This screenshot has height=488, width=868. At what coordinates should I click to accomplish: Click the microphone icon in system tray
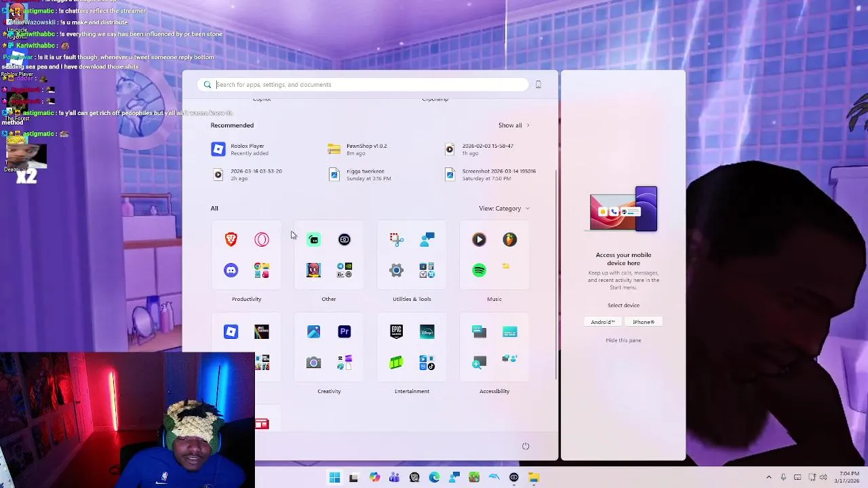(783, 478)
